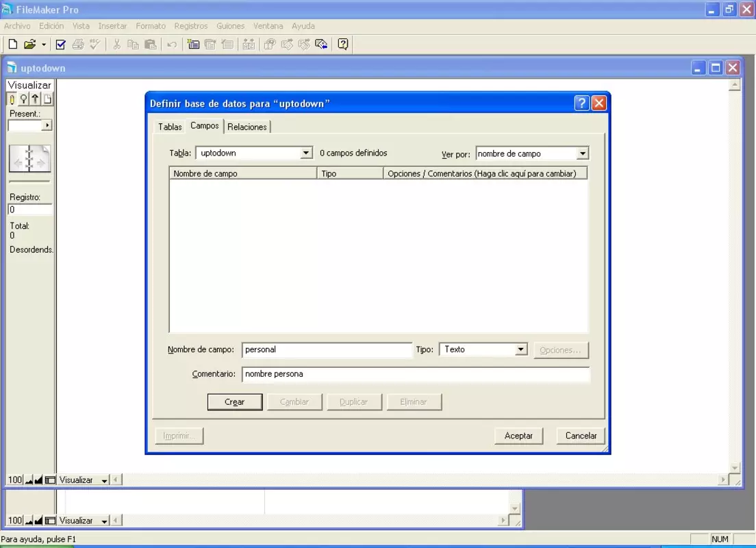756x548 pixels.
Task: Click the Duplicar button
Action: pyautogui.click(x=354, y=402)
